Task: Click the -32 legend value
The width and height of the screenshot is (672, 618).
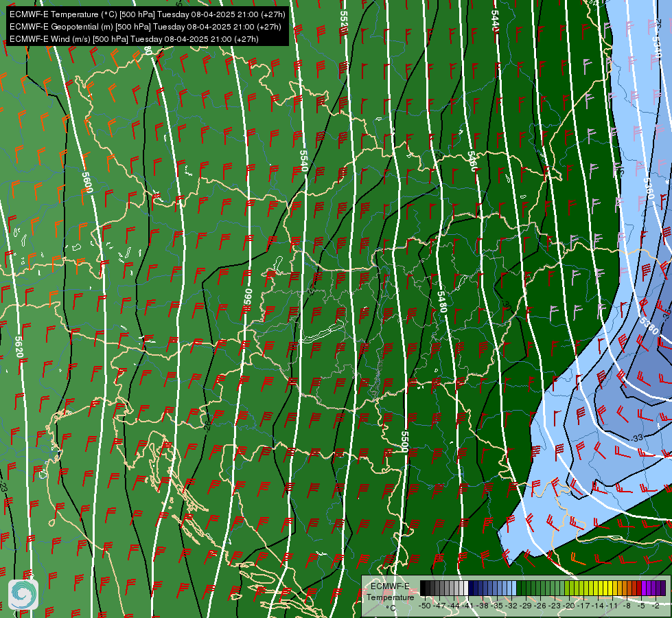Action: [x=511, y=606]
